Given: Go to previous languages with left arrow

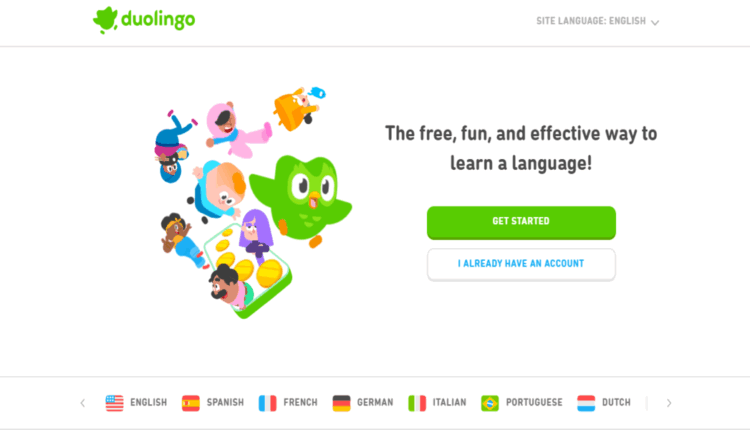Looking at the screenshot, I should 83,403.
